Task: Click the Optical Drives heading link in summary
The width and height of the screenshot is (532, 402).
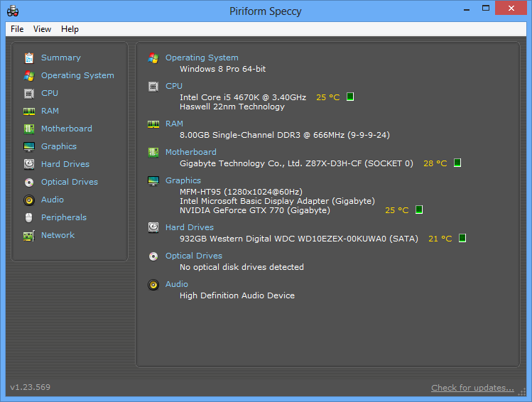Action: 194,256
